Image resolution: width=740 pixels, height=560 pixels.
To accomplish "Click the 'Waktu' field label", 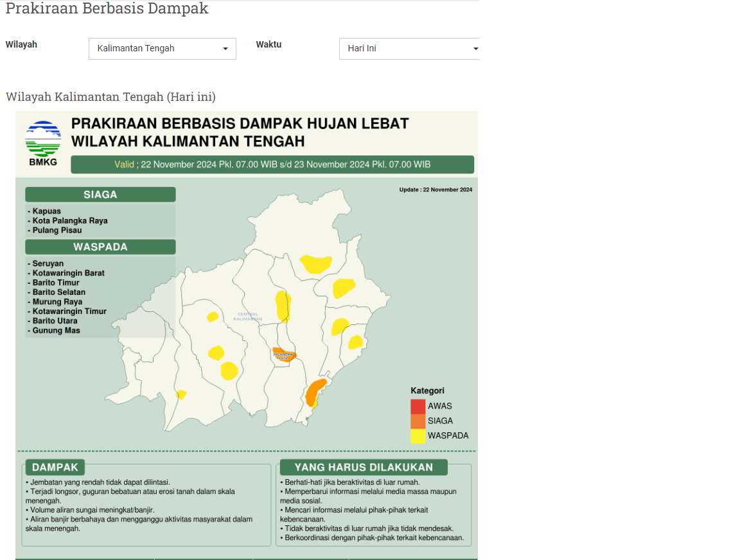I will click(269, 44).
